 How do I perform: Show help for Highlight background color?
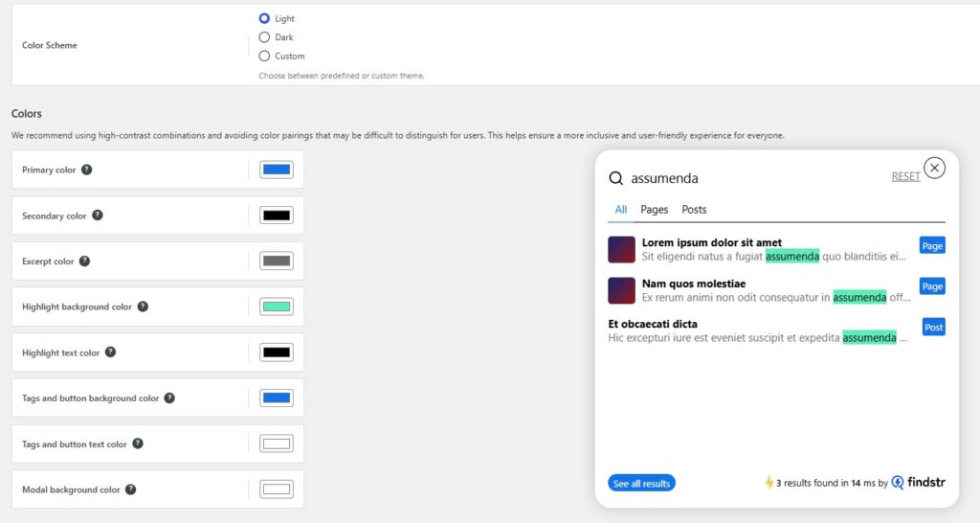[x=144, y=307]
